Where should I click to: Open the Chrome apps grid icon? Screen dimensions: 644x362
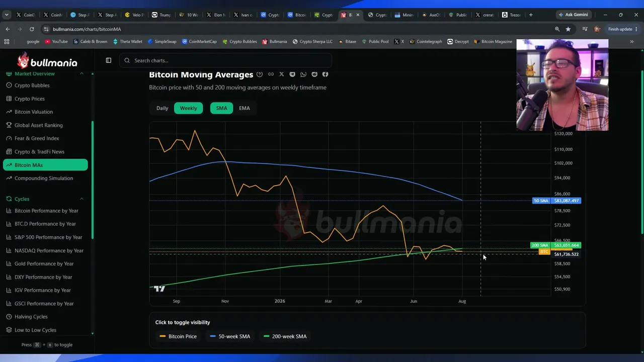pos(7,42)
